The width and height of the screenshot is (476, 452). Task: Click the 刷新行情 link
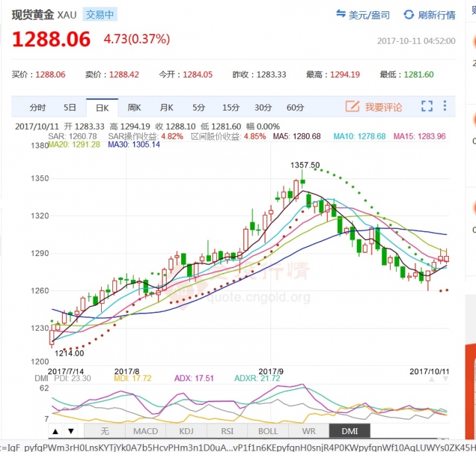click(x=436, y=15)
